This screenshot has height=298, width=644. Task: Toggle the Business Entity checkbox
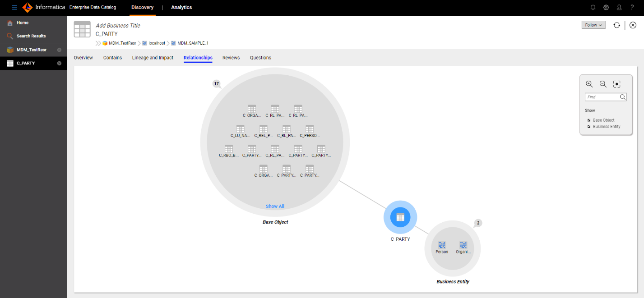pos(589,127)
